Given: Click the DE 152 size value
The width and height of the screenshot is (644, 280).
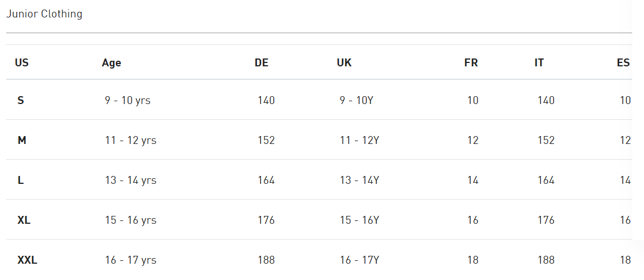Looking at the screenshot, I should click(x=266, y=141).
